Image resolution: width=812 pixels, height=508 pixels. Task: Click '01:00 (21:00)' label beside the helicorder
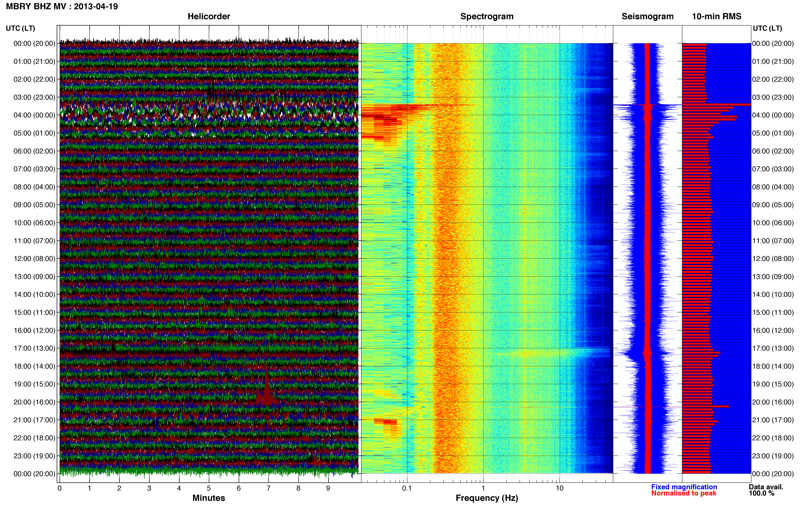tap(34, 62)
